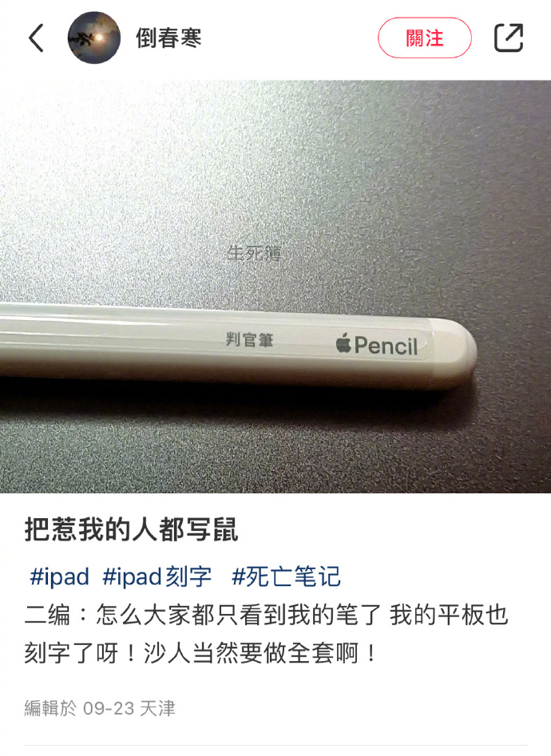Tap the back arrow icon

coord(36,38)
